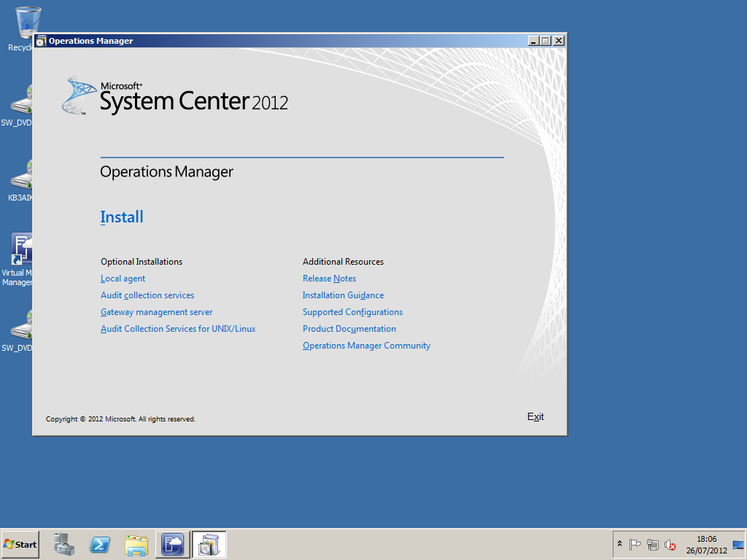Visit Operations Manager Community link

click(366, 346)
